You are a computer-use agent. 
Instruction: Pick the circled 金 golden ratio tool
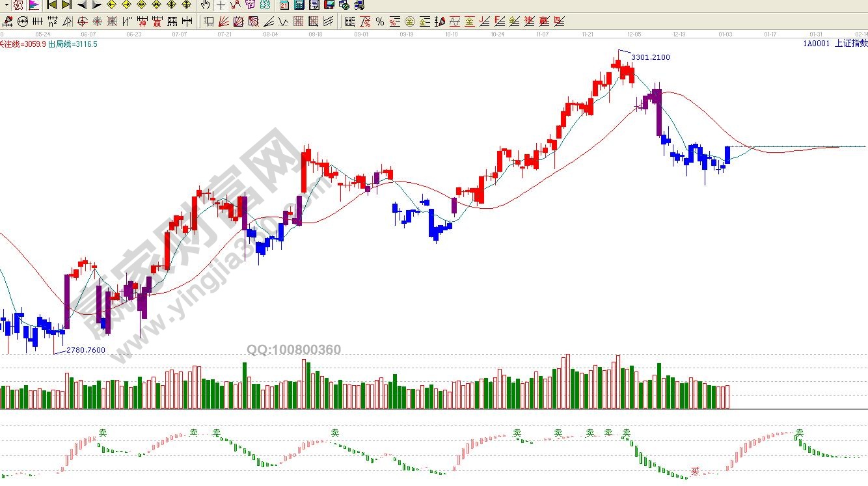pyautogui.click(x=410, y=21)
